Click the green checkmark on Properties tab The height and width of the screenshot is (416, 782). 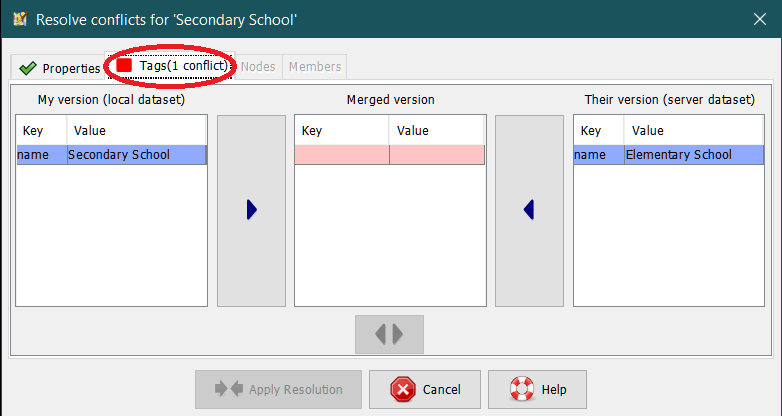tap(28, 69)
